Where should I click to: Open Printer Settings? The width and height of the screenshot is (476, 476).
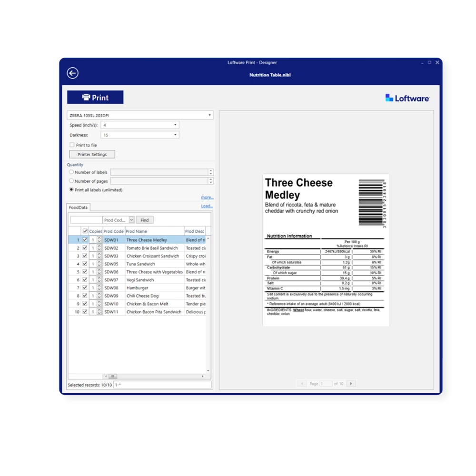92,155
